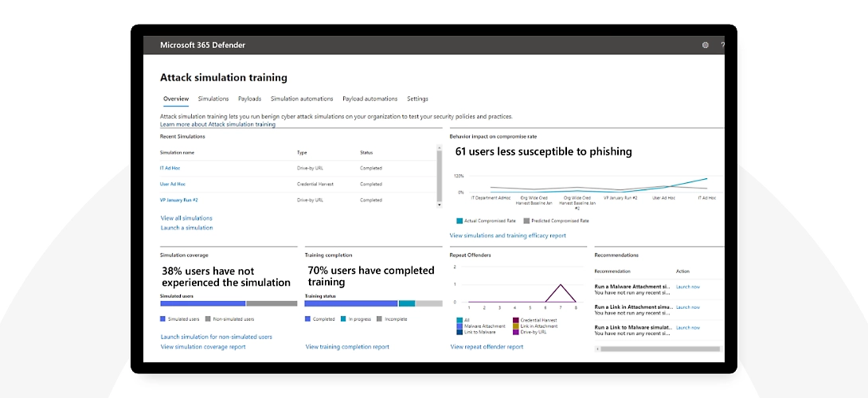The width and height of the screenshot is (868, 398).
Task: Click the Credential Harvest legend marker
Action: point(515,319)
